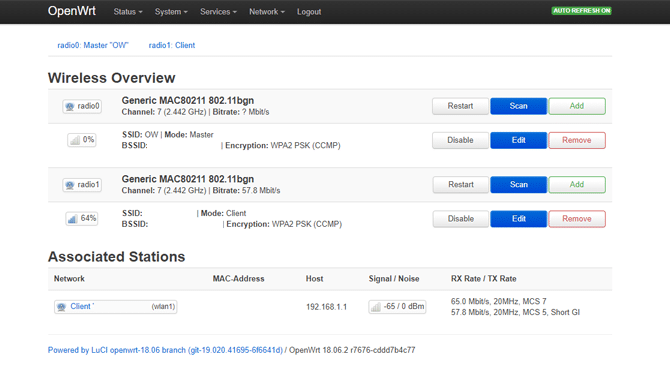
Task: Remove the Client mode network
Action: pyautogui.click(x=577, y=219)
